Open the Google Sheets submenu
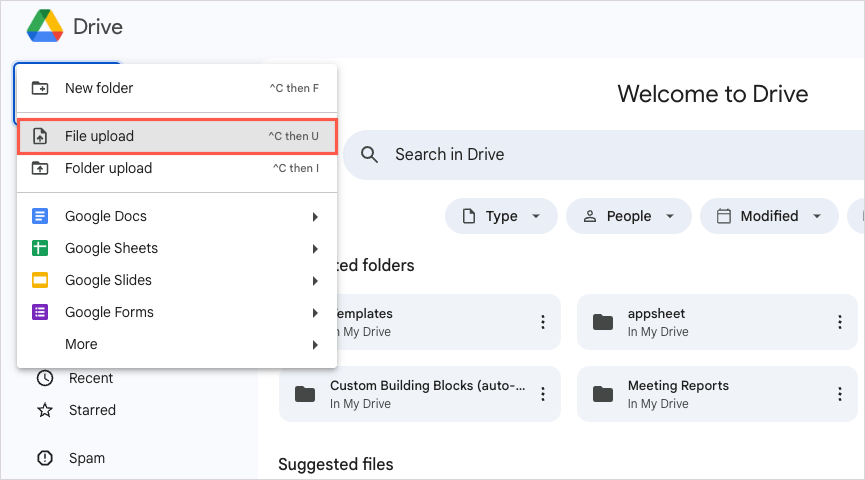Image resolution: width=865 pixels, height=480 pixels. (177, 248)
